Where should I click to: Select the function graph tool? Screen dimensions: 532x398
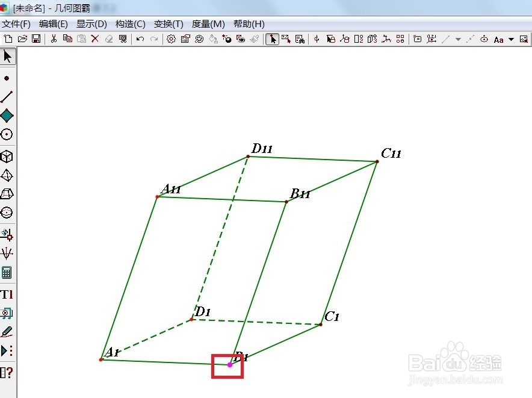(x=7, y=253)
